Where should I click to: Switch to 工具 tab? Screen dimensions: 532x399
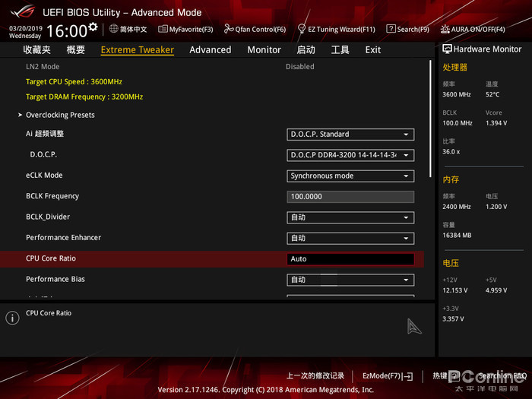tap(340, 50)
